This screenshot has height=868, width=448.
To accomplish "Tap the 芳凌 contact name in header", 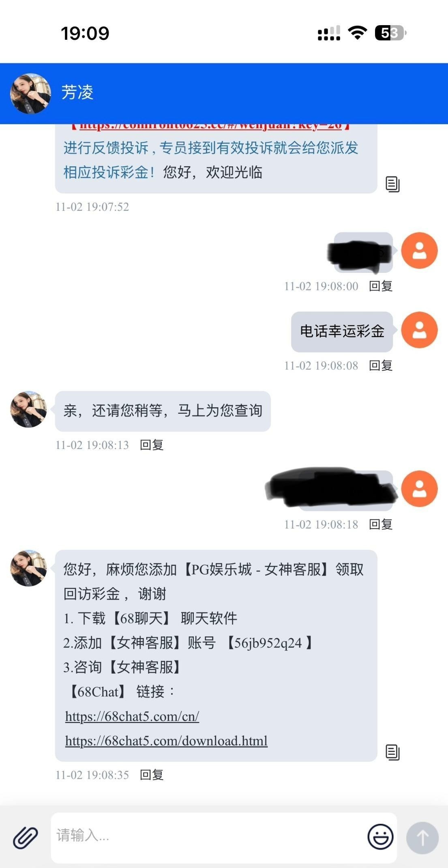I will (77, 92).
